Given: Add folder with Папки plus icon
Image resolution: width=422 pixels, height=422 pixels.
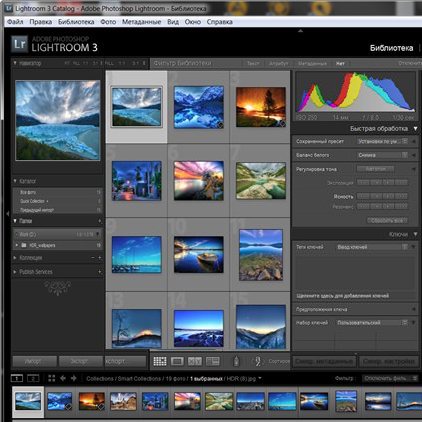Looking at the screenshot, I should point(99,221).
